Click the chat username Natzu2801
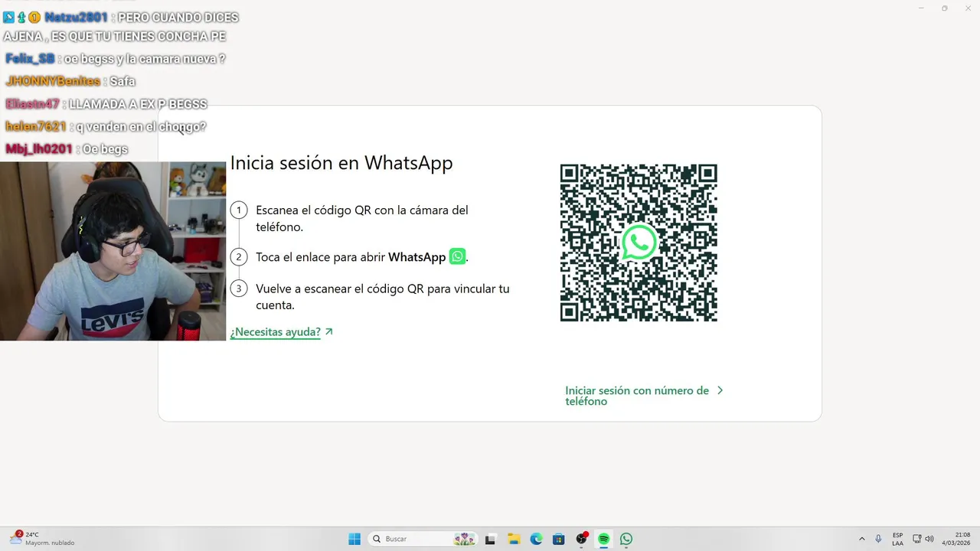 (x=76, y=17)
